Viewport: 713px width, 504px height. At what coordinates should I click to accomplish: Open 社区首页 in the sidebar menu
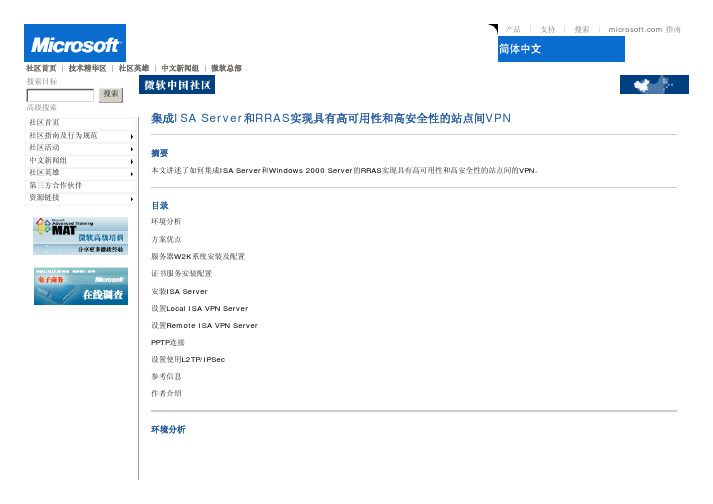(44, 122)
